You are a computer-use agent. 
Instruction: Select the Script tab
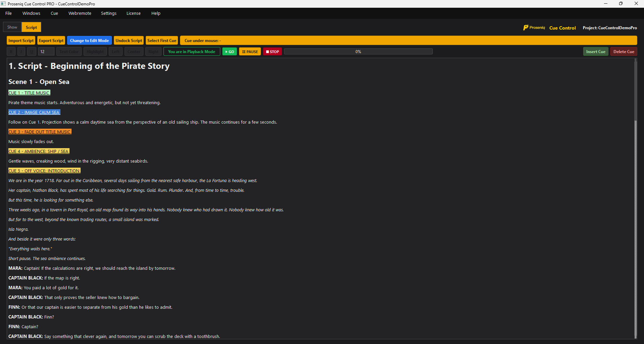[31, 27]
